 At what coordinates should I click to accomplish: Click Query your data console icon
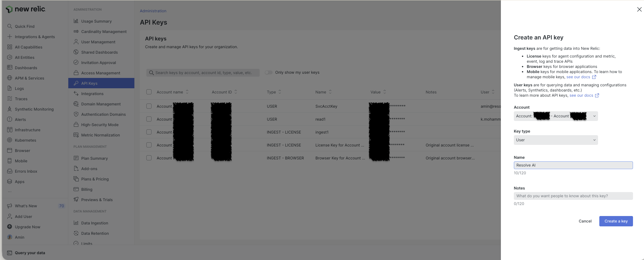[x=10, y=253]
